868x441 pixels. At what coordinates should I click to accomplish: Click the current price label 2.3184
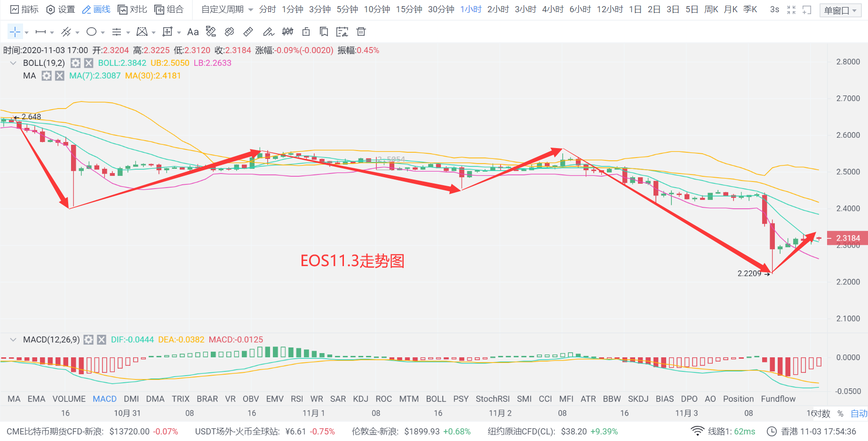coord(847,238)
